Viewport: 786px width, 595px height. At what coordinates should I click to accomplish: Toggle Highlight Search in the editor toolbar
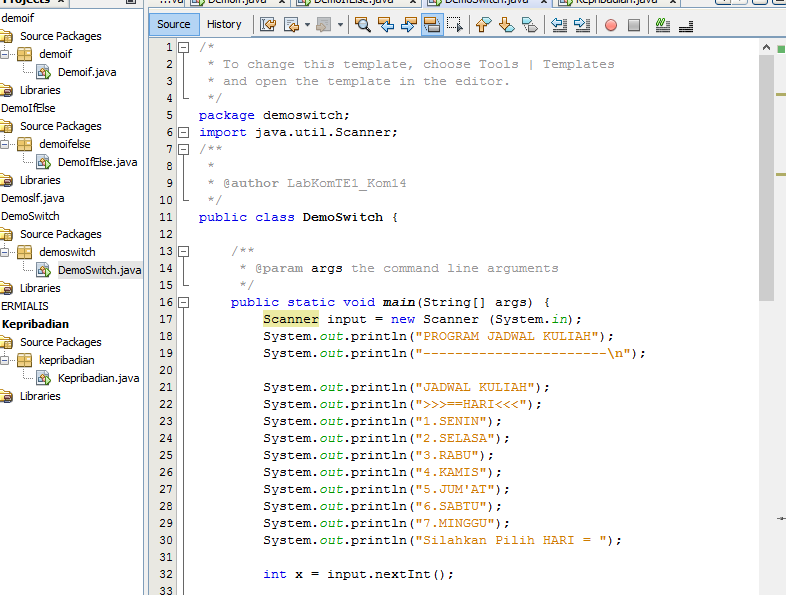[x=432, y=24]
